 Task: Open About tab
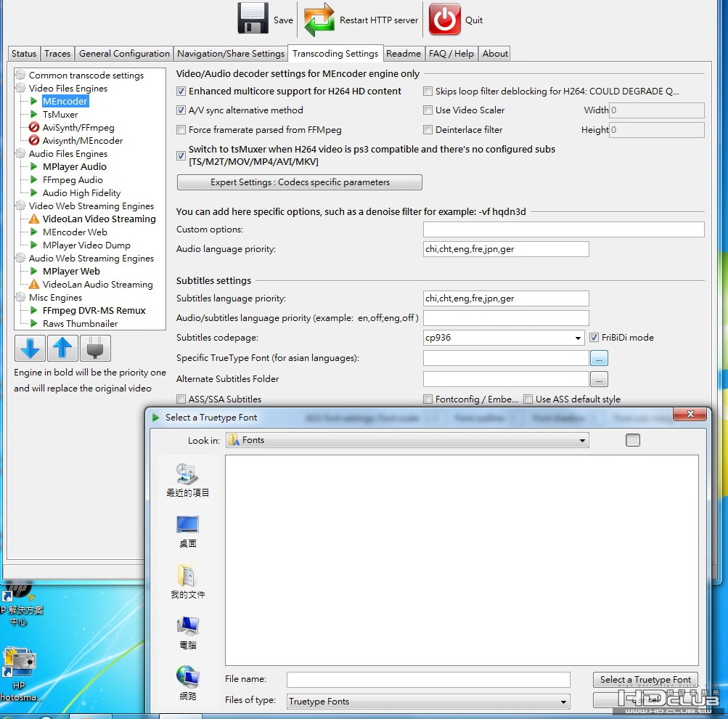pos(495,54)
